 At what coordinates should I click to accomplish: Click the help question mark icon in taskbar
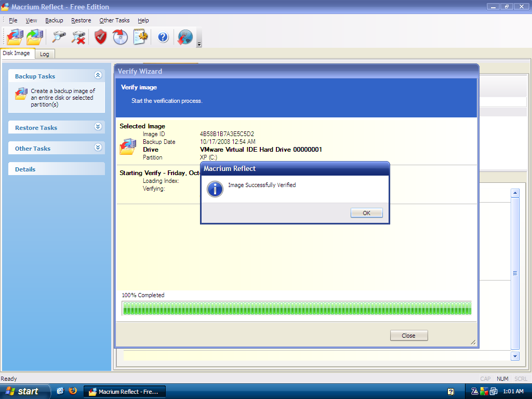[450, 392]
